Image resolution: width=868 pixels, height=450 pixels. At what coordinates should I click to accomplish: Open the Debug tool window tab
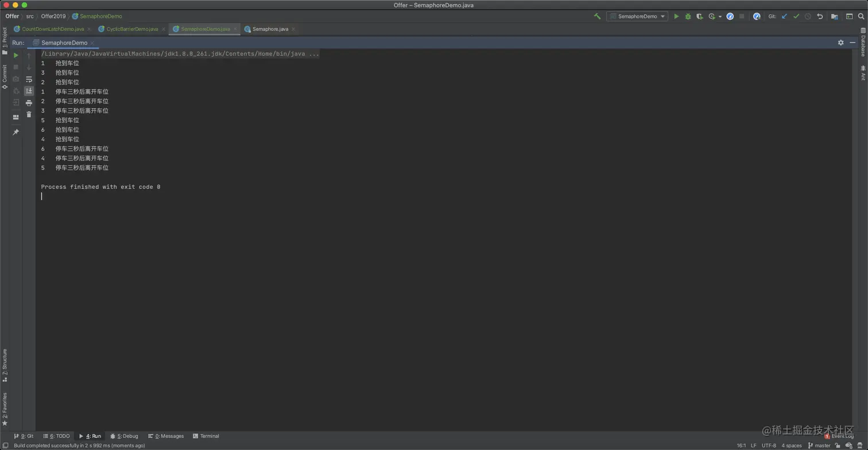(124, 436)
